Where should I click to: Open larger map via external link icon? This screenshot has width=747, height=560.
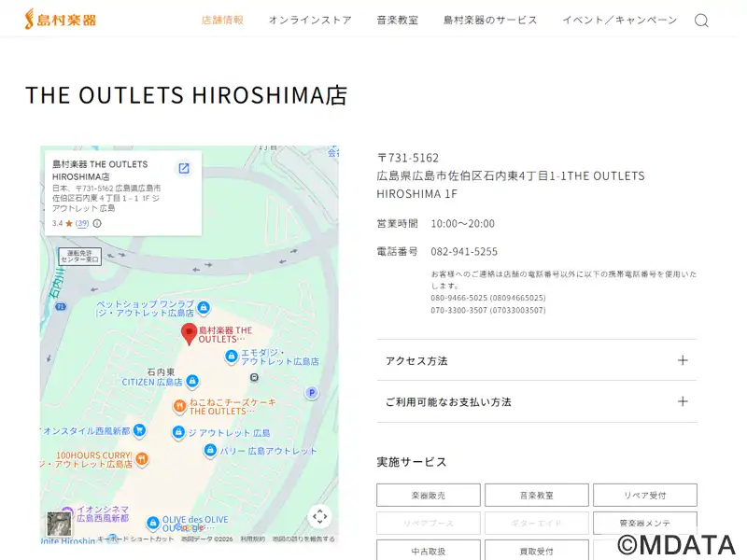(x=184, y=168)
